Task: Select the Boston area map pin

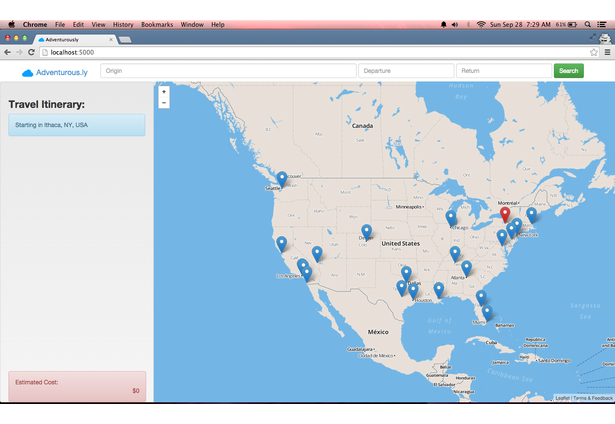Action: 531,216
